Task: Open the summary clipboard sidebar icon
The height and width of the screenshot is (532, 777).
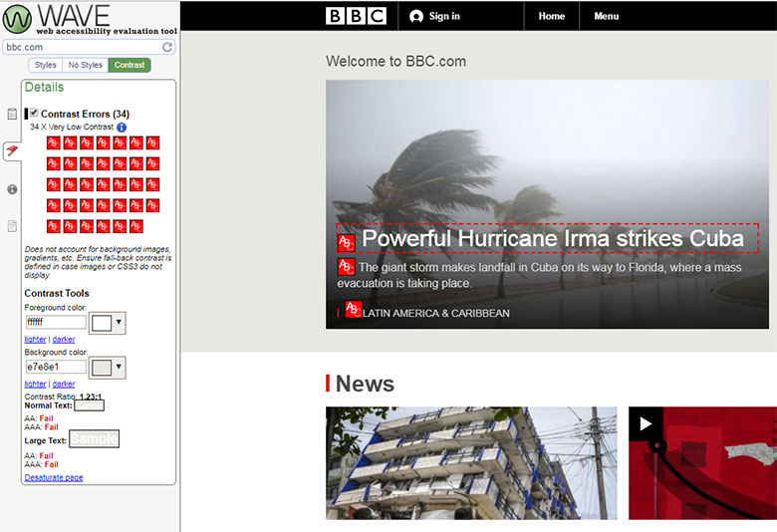Action: [12, 114]
